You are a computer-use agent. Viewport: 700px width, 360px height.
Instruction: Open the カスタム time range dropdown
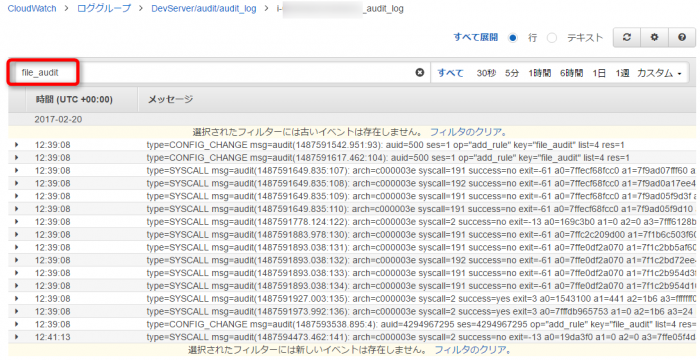click(x=659, y=73)
